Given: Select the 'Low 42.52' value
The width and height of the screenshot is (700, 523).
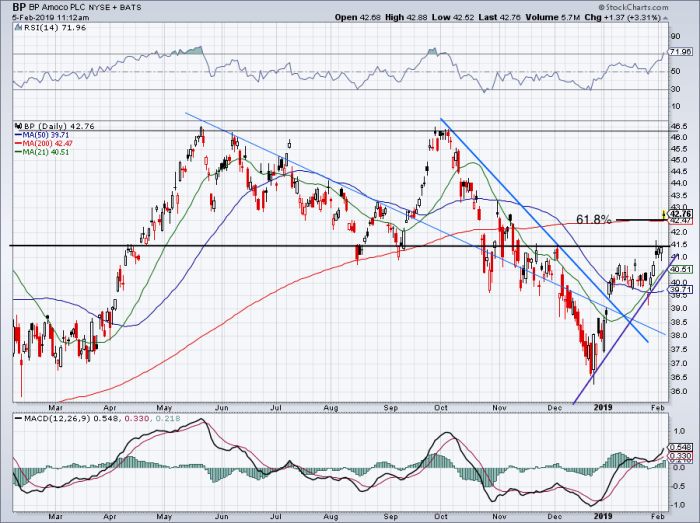Looking at the screenshot, I should [x=453, y=17].
